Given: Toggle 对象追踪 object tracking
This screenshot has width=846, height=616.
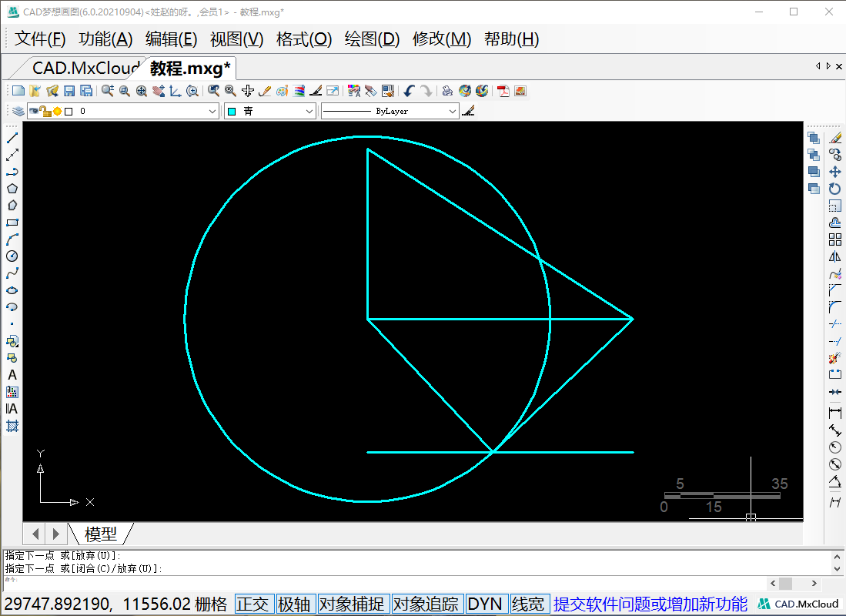Looking at the screenshot, I should pos(426,604).
